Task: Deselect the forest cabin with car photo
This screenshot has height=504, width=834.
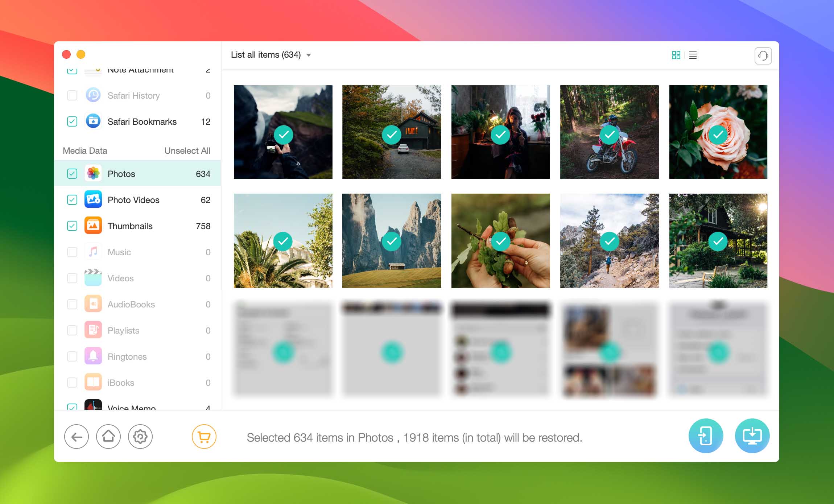Action: coord(392,132)
